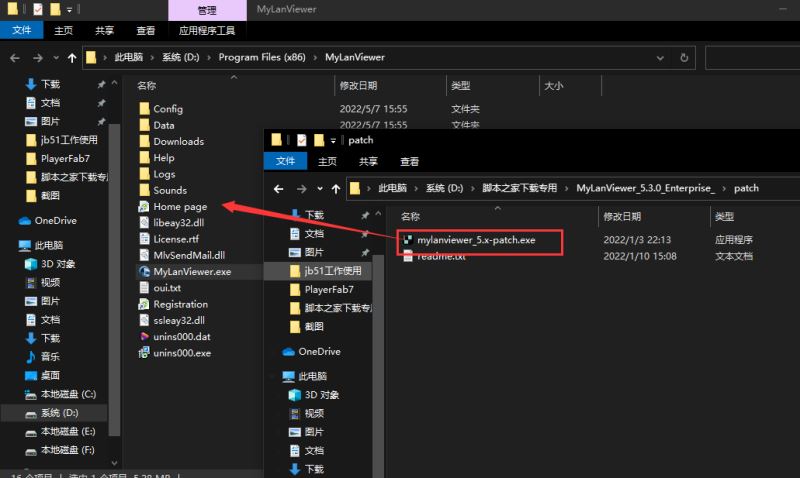Go forward in patch window navigation
Screen dimensions: 800x478
[x=301, y=189]
